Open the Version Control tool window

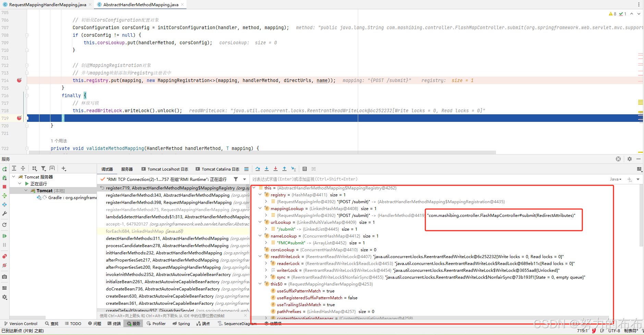(x=21, y=324)
